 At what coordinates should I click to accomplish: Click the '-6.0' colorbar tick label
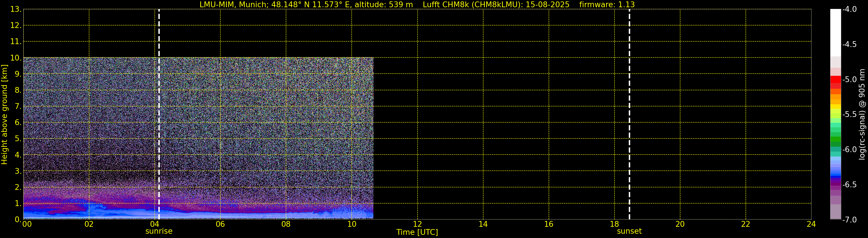[x=849, y=150]
